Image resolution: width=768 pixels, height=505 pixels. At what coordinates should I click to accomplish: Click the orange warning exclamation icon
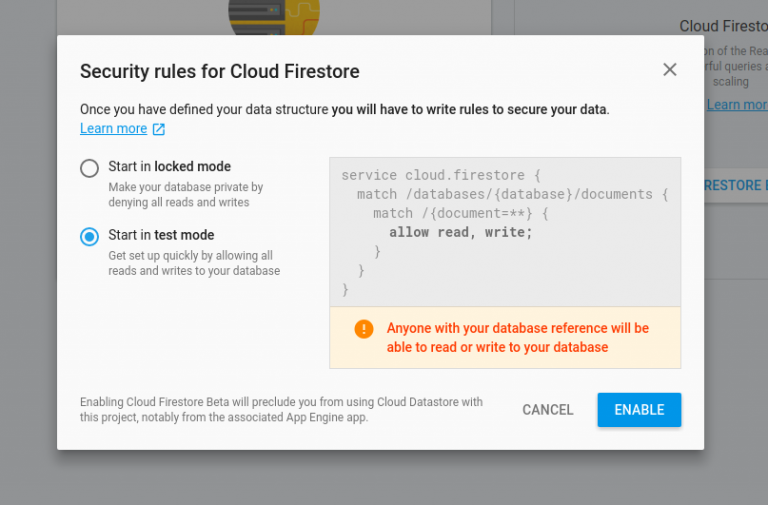363,328
